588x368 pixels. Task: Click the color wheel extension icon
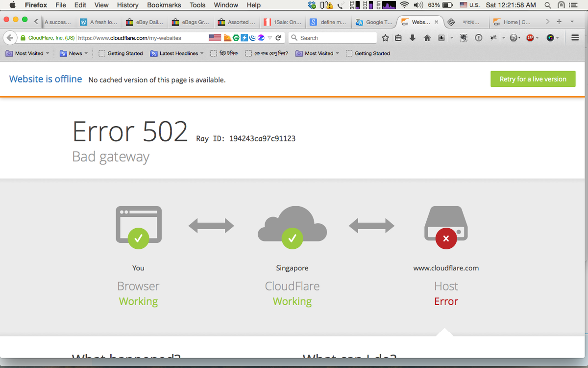click(550, 38)
